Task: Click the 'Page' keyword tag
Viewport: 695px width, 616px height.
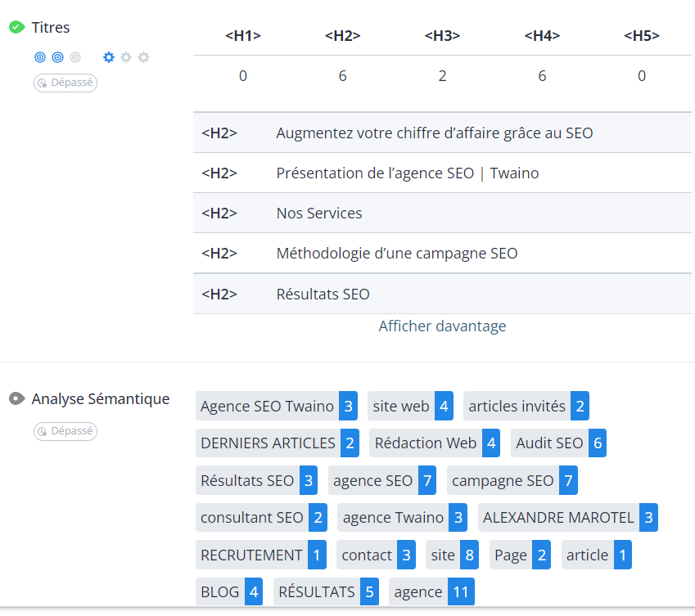Action: tap(520, 555)
